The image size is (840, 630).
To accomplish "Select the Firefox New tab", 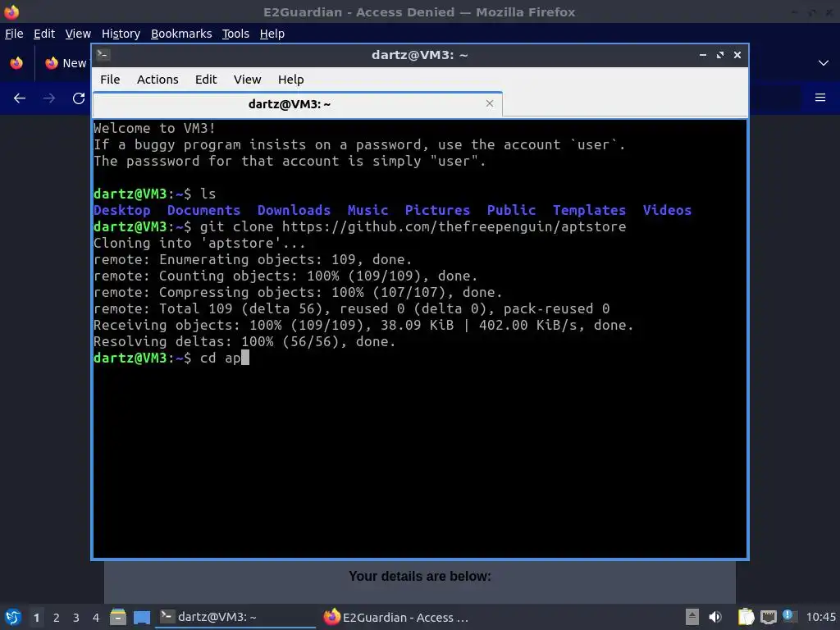I will tap(66, 63).
